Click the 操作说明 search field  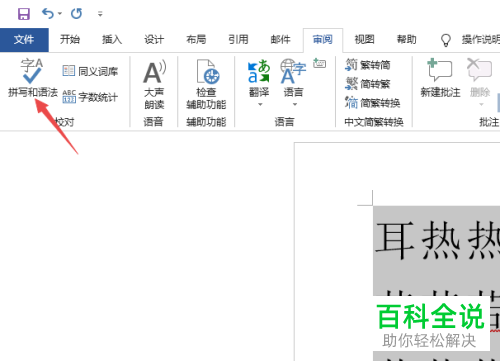point(480,40)
